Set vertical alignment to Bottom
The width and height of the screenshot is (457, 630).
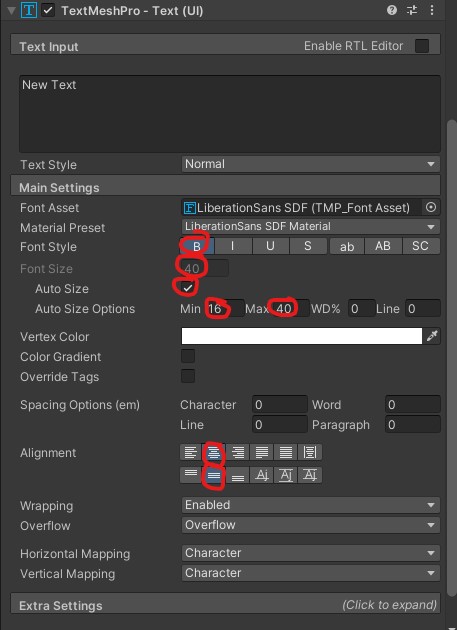pyautogui.click(x=238, y=475)
